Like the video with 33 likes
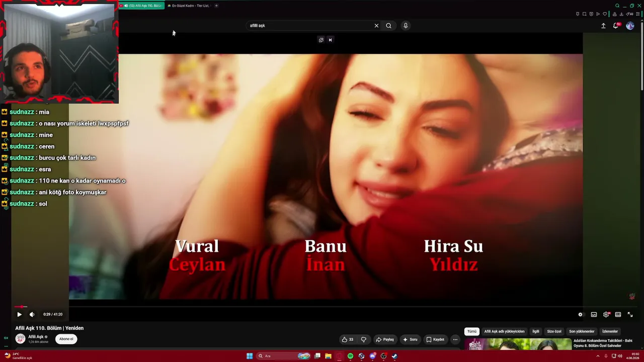This screenshot has width=644, height=362. pyautogui.click(x=347, y=339)
